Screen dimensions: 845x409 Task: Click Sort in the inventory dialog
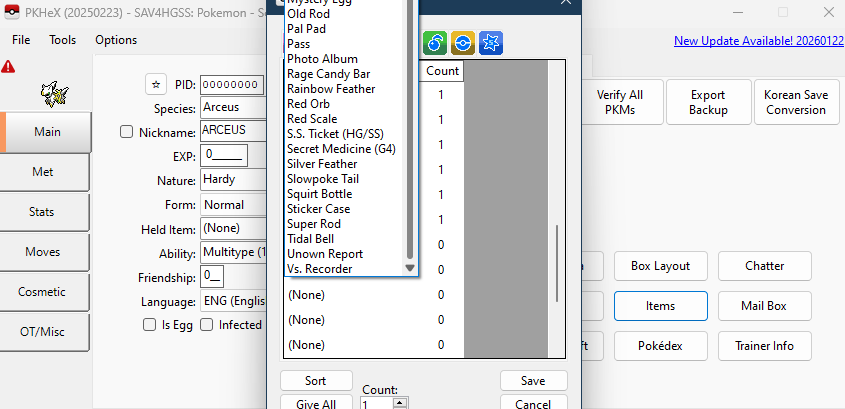coord(316,380)
